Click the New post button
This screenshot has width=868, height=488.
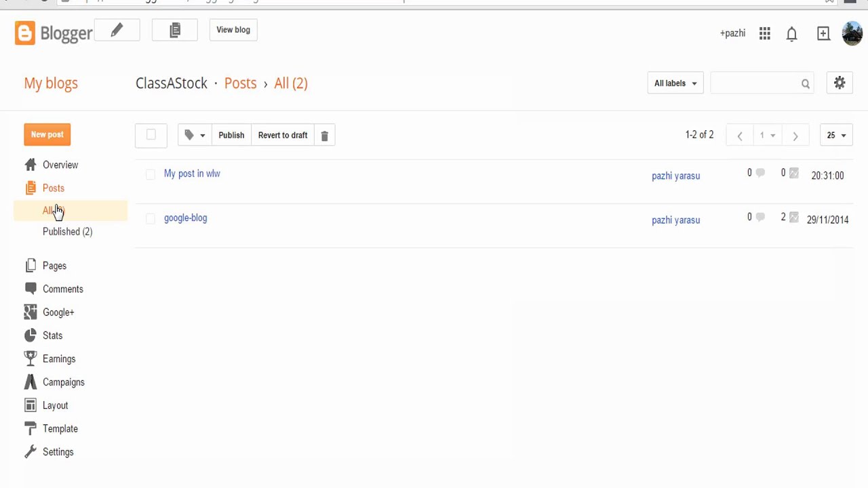pyautogui.click(x=47, y=134)
